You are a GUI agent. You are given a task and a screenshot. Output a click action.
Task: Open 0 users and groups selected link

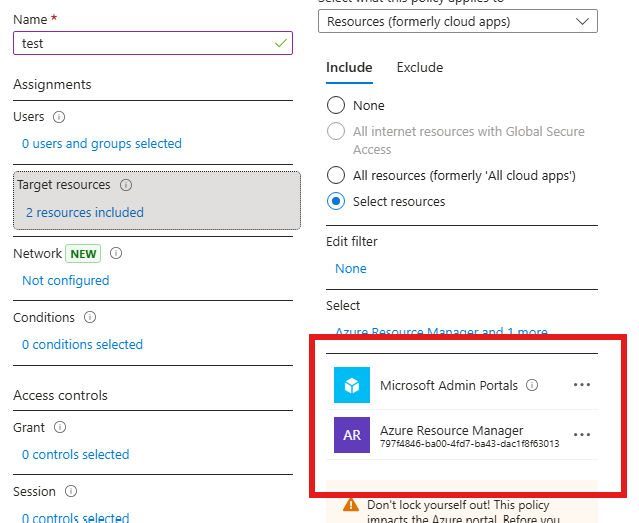102,143
